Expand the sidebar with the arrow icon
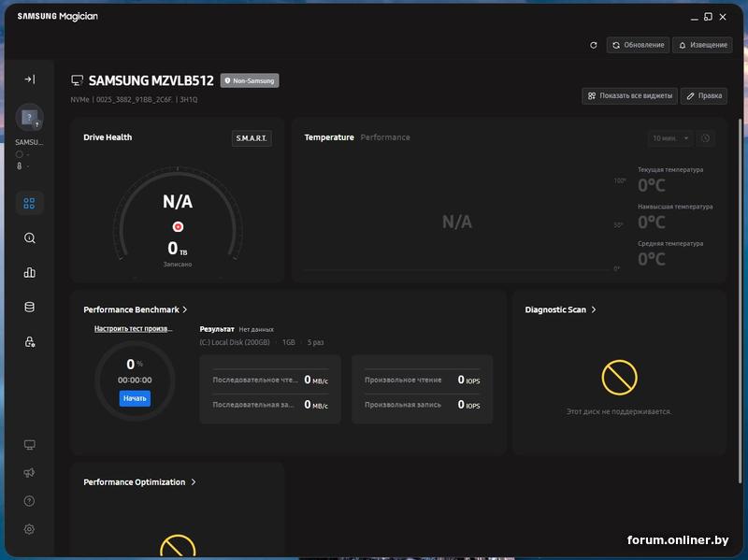Image resolution: width=748 pixels, height=560 pixels. click(29, 79)
